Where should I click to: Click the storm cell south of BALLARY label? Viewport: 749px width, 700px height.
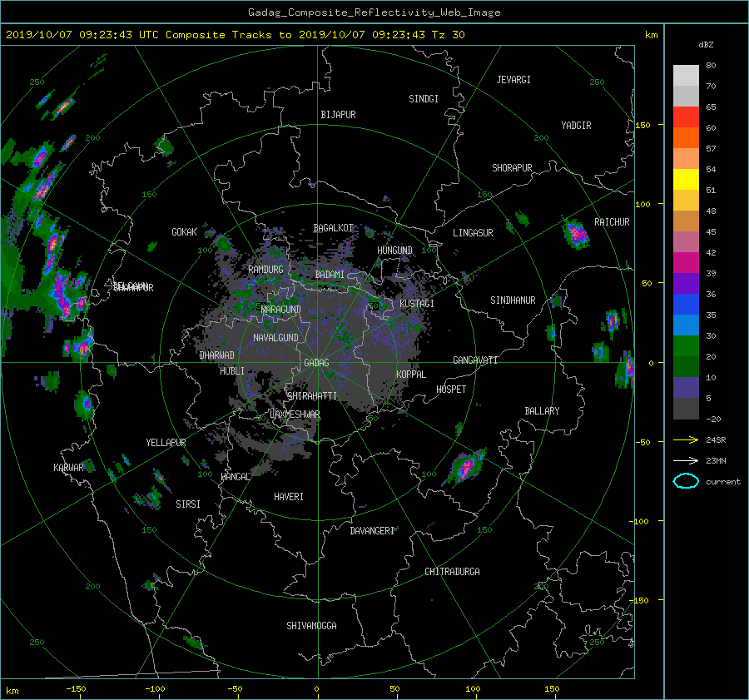464,466
